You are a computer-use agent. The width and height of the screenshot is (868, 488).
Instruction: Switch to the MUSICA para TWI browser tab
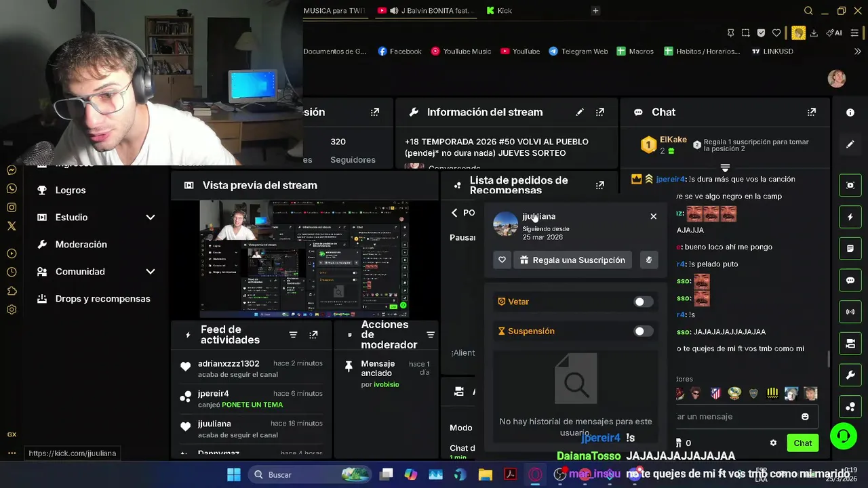(x=336, y=10)
